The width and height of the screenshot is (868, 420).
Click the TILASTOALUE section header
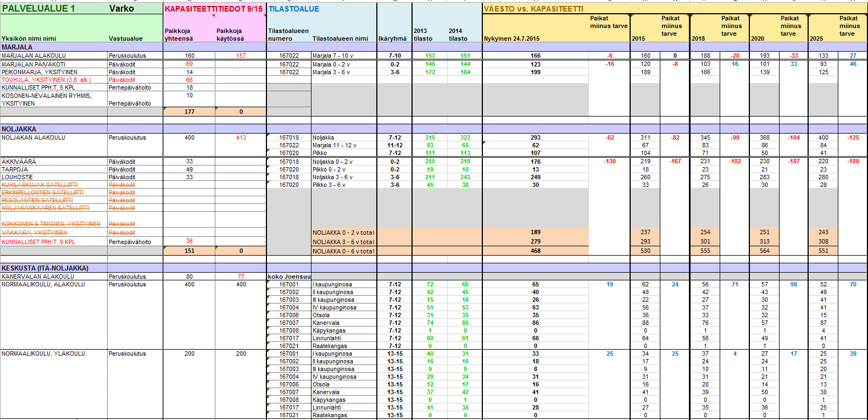tap(294, 9)
